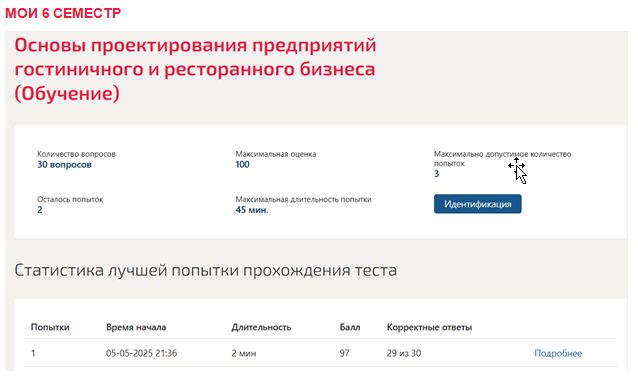Click the Время начала column header
The width and height of the screenshot is (638, 382).
click(136, 327)
